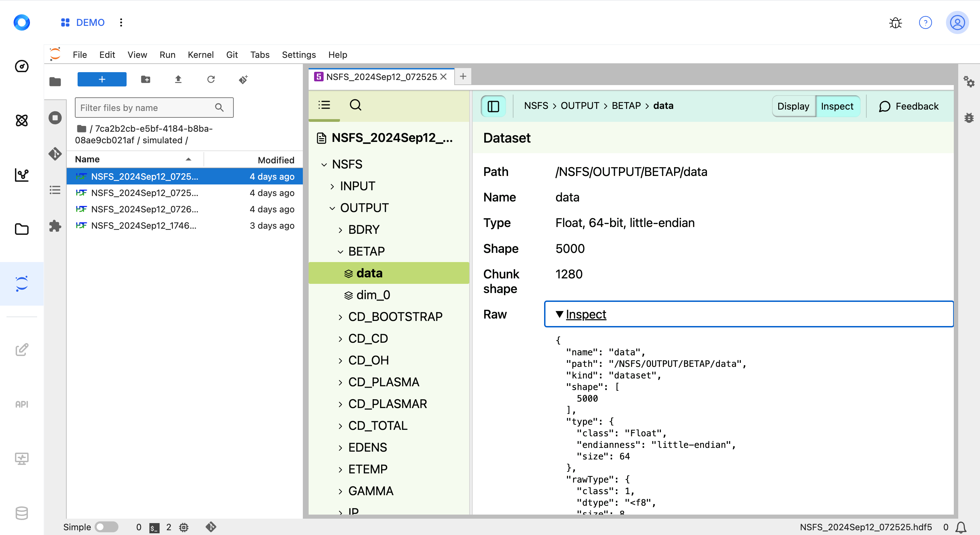The image size is (980, 535).
Task: Open the Settings menu
Action: (299, 55)
